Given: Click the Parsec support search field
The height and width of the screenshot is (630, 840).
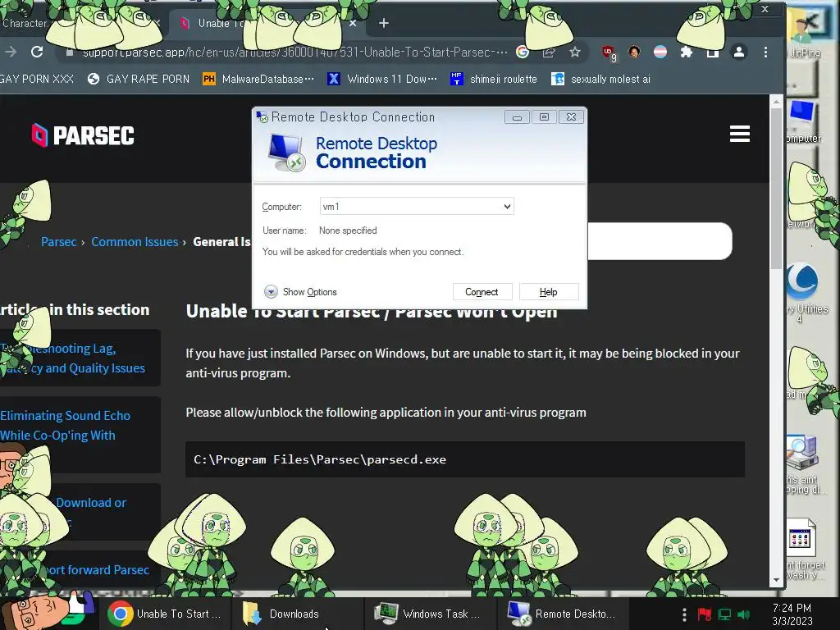Looking at the screenshot, I should pos(659,241).
